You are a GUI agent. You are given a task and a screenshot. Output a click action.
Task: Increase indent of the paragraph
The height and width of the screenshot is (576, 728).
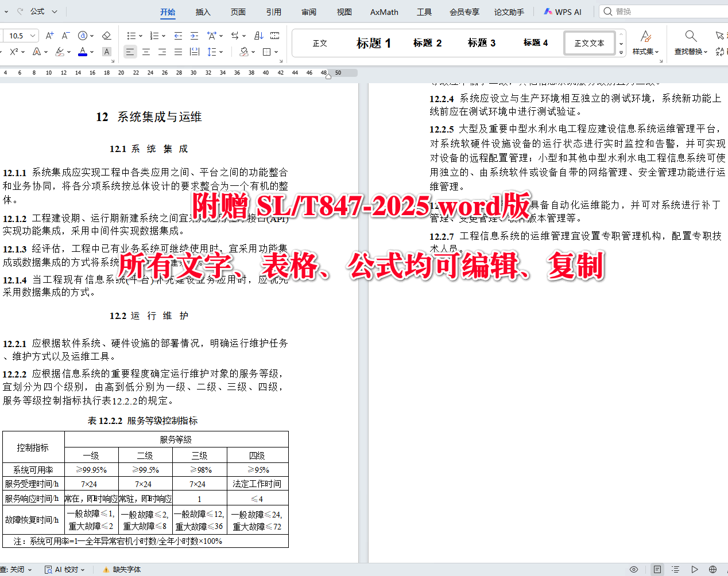click(194, 35)
